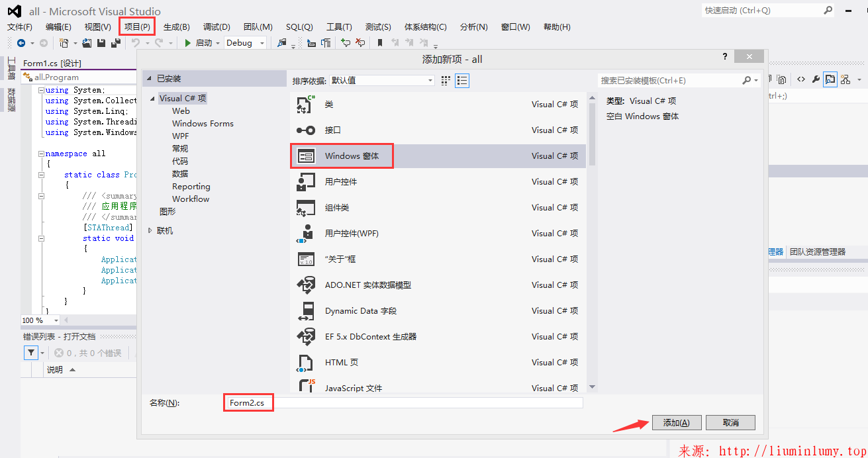This screenshot has height=458, width=868.
Task: Open the 帮助(H) menu
Action: click(x=557, y=27)
